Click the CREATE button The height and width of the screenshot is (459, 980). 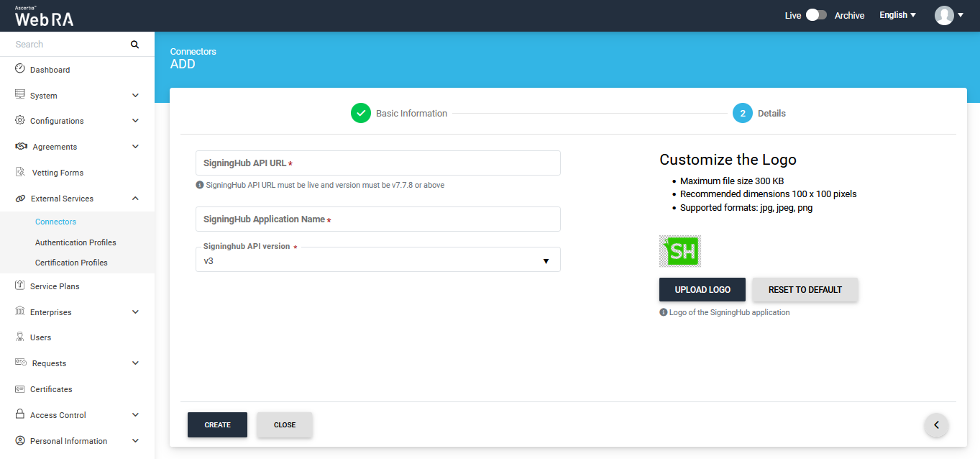217,424
